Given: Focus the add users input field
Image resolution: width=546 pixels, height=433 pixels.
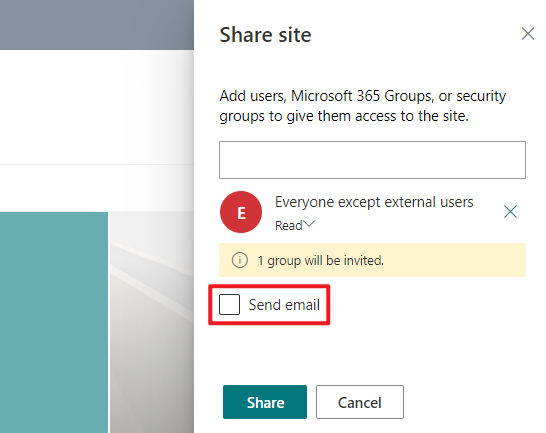Looking at the screenshot, I should [372, 160].
